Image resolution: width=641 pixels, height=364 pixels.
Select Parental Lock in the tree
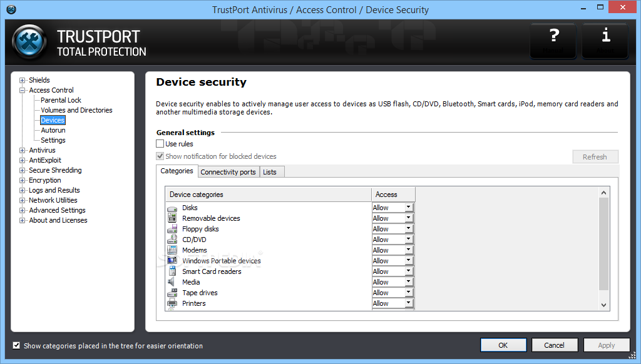(x=61, y=100)
